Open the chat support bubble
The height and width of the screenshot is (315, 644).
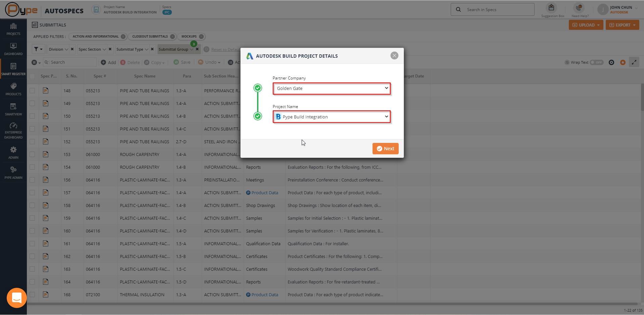coord(17,298)
